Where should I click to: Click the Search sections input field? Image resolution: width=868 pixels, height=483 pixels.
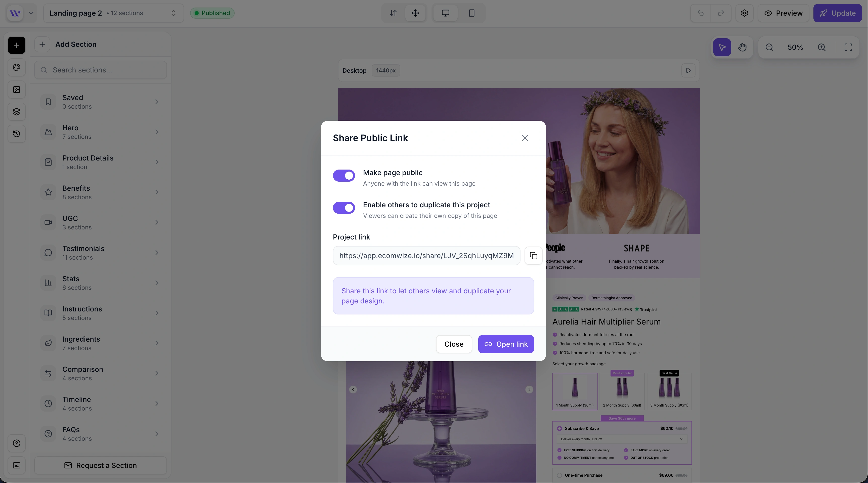104,70
